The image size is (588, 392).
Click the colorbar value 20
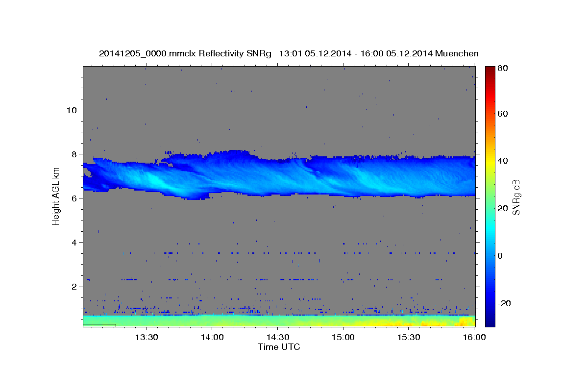pos(503,208)
